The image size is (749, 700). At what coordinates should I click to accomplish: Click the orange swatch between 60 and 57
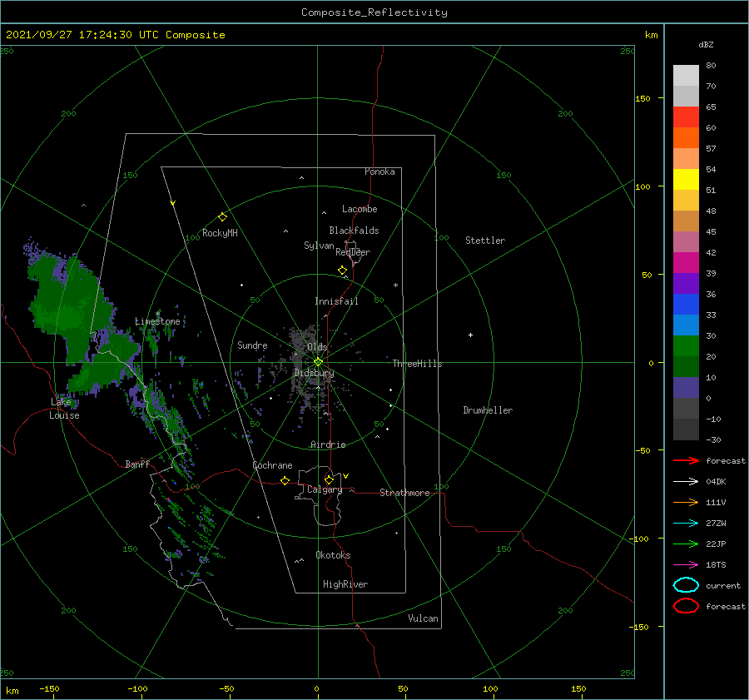click(x=686, y=138)
